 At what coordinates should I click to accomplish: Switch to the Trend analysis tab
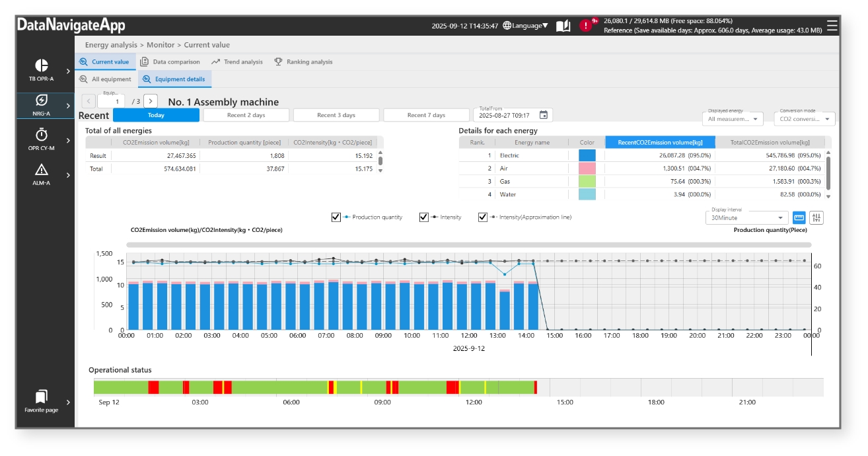point(236,62)
